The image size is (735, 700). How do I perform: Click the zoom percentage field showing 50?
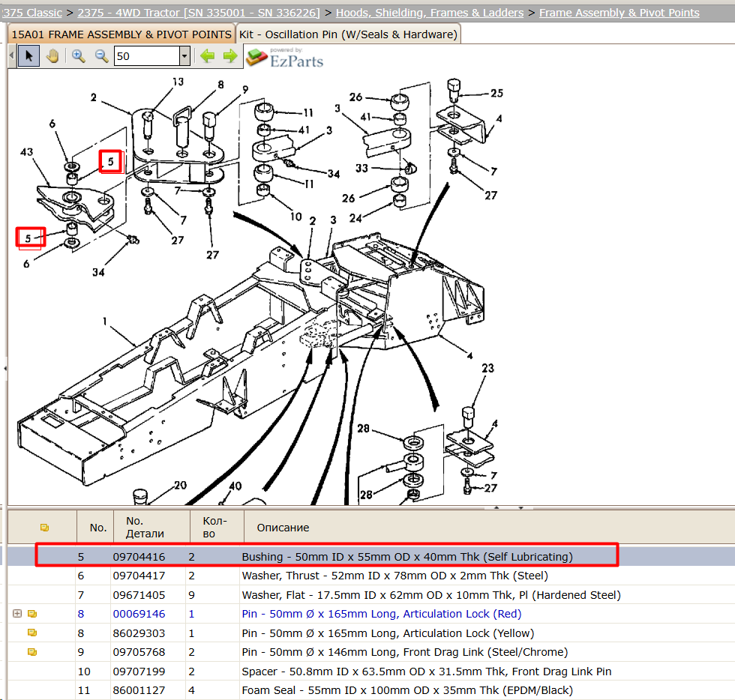point(147,56)
